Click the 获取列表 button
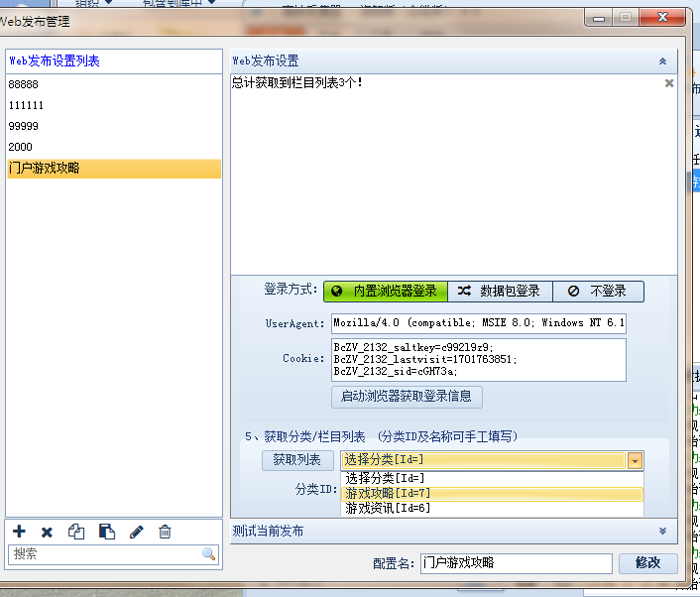 297,460
